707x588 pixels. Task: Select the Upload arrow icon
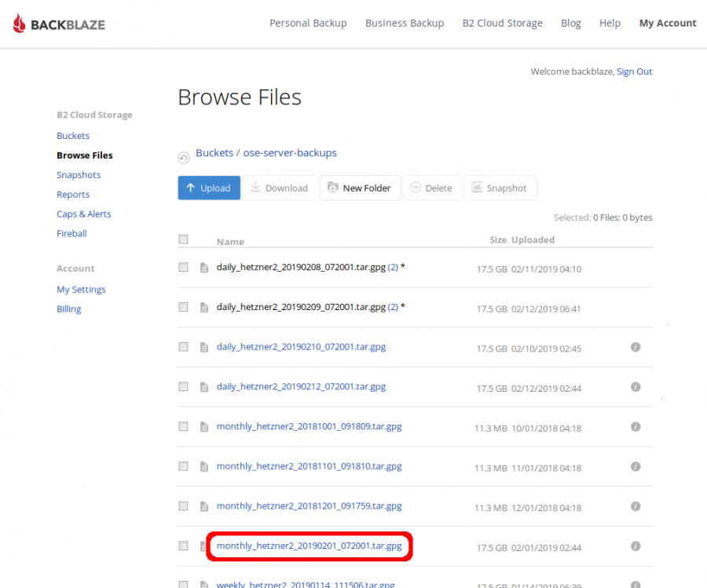[x=193, y=188]
